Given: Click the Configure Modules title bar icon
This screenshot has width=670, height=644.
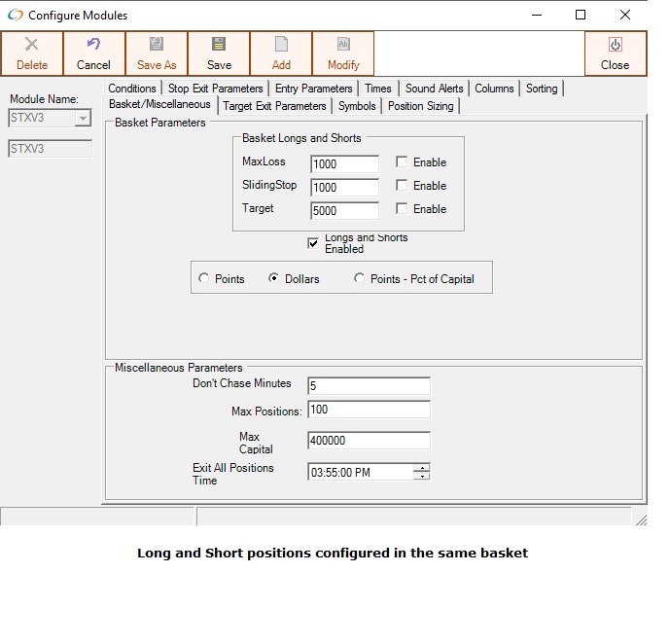Looking at the screenshot, I should 15,15.
